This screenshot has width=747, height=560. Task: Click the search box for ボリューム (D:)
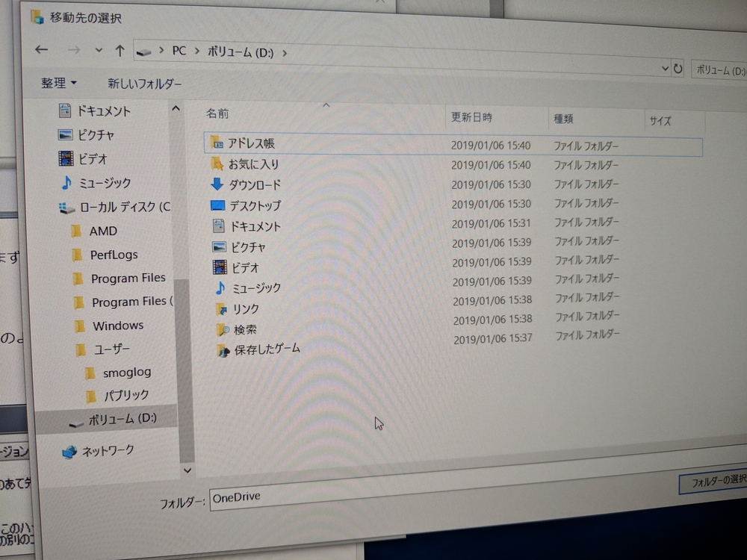point(719,71)
